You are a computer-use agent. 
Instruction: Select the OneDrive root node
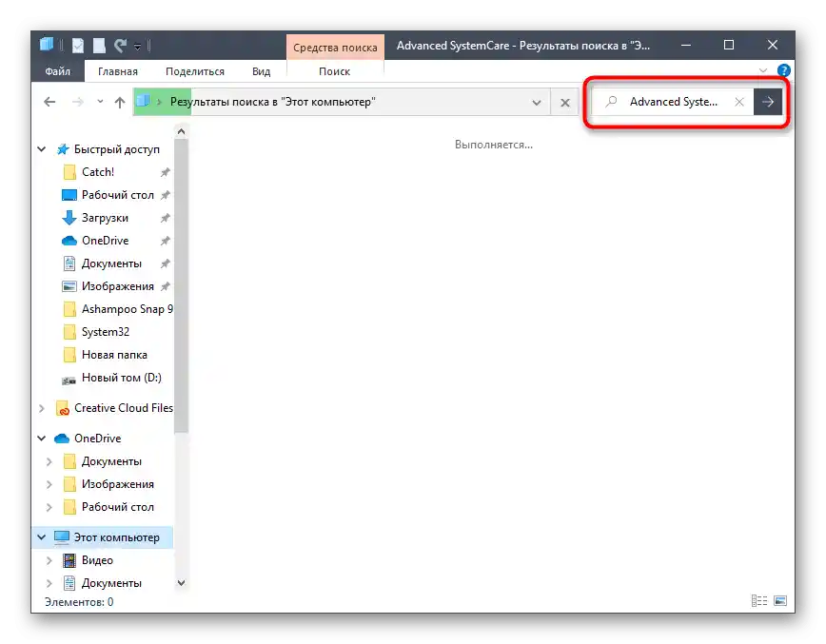point(97,439)
